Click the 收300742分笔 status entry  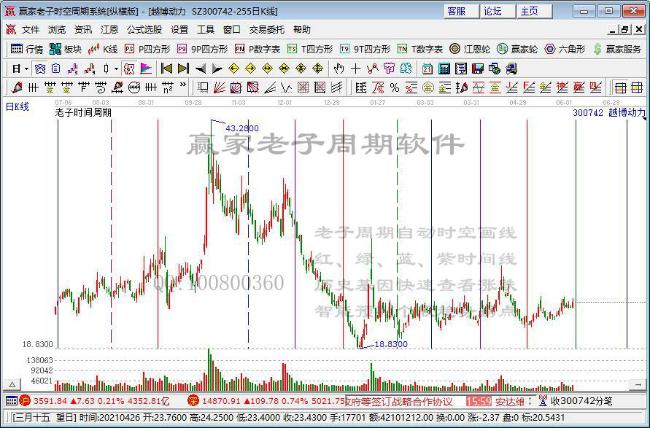pyautogui.click(x=581, y=401)
